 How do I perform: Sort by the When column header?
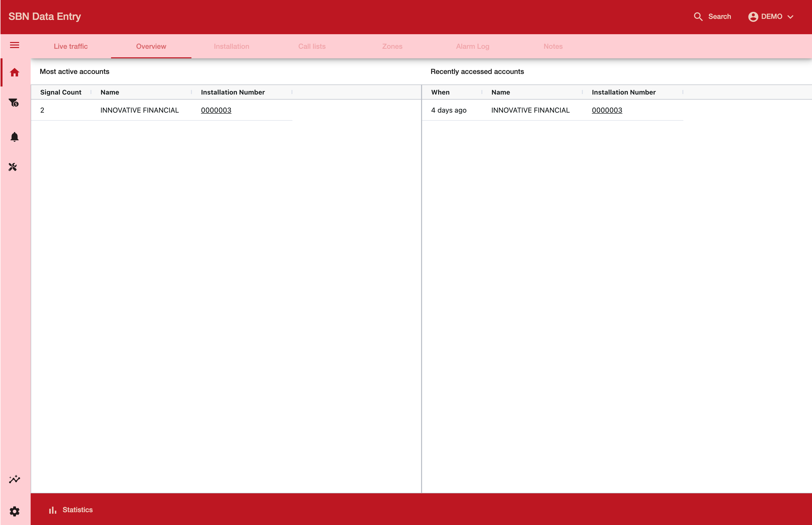coord(440,92)
